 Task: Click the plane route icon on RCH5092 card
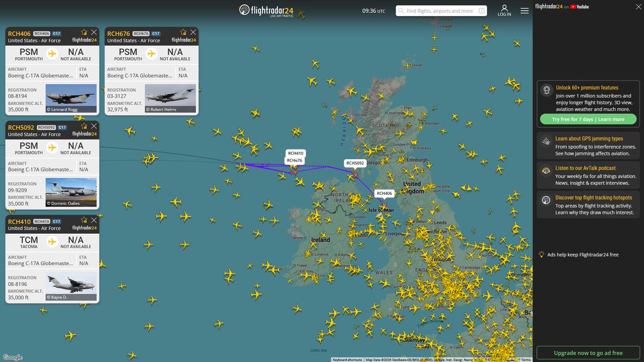52,147
